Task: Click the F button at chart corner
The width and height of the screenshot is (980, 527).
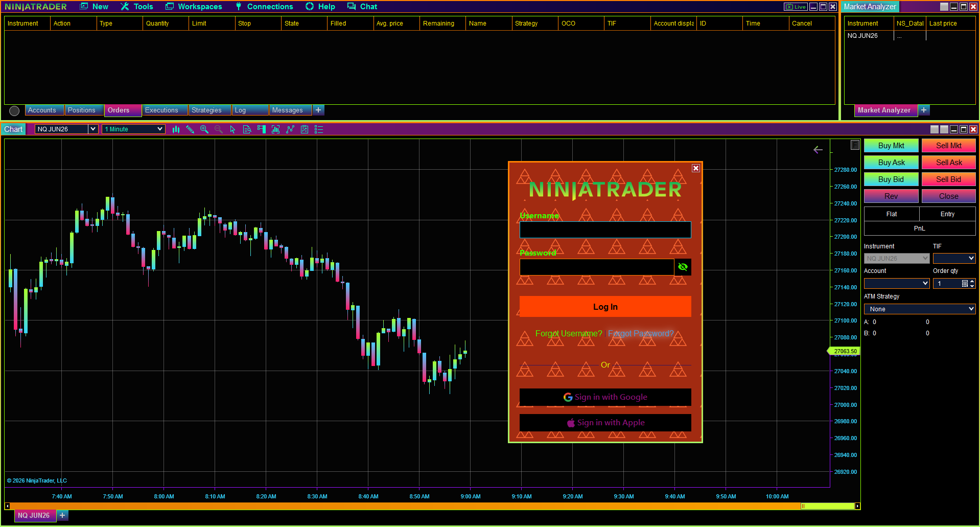Action: (855, 145)
